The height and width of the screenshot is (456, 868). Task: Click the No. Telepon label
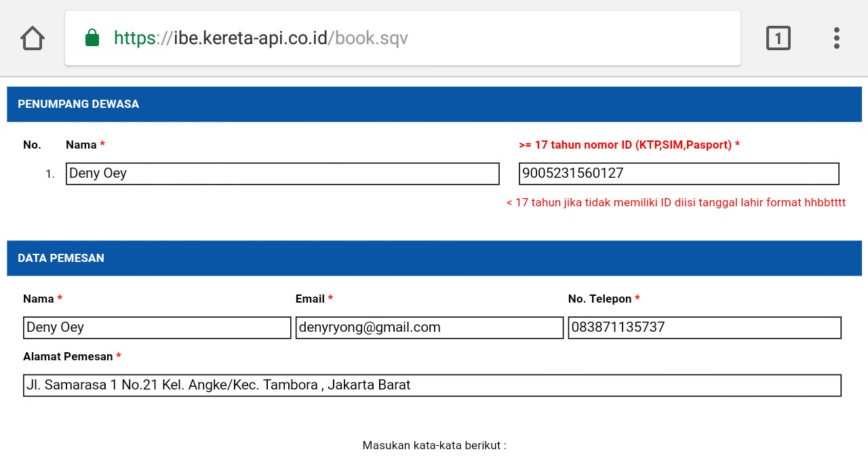click(604, 299)
